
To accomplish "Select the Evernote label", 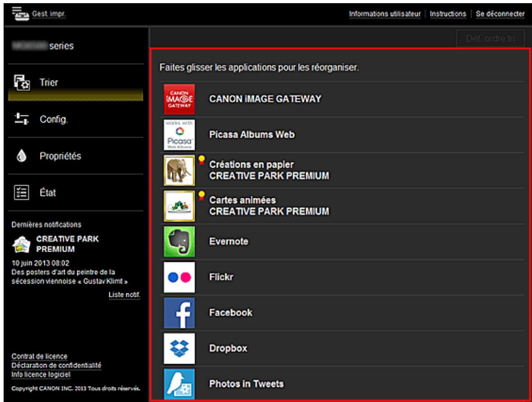I will (229, 242).
